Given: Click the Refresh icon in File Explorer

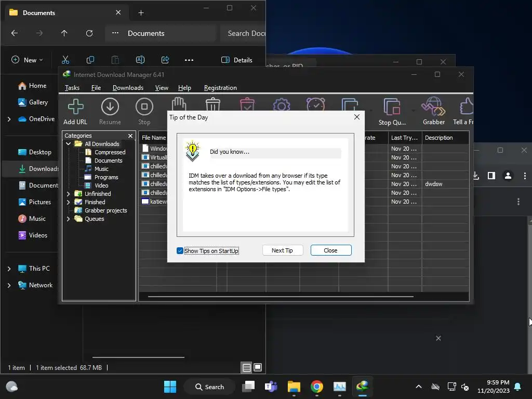Looking at the screenshot, I should pos(89,33).
